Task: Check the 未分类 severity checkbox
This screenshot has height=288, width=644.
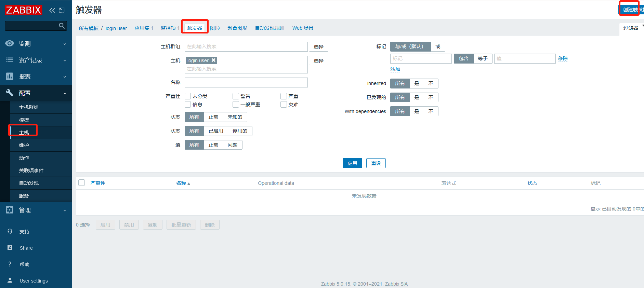Action: tap(188, 96)
